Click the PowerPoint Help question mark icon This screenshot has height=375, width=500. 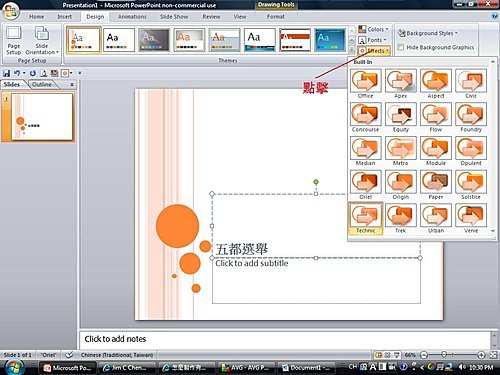coord(495,16)
